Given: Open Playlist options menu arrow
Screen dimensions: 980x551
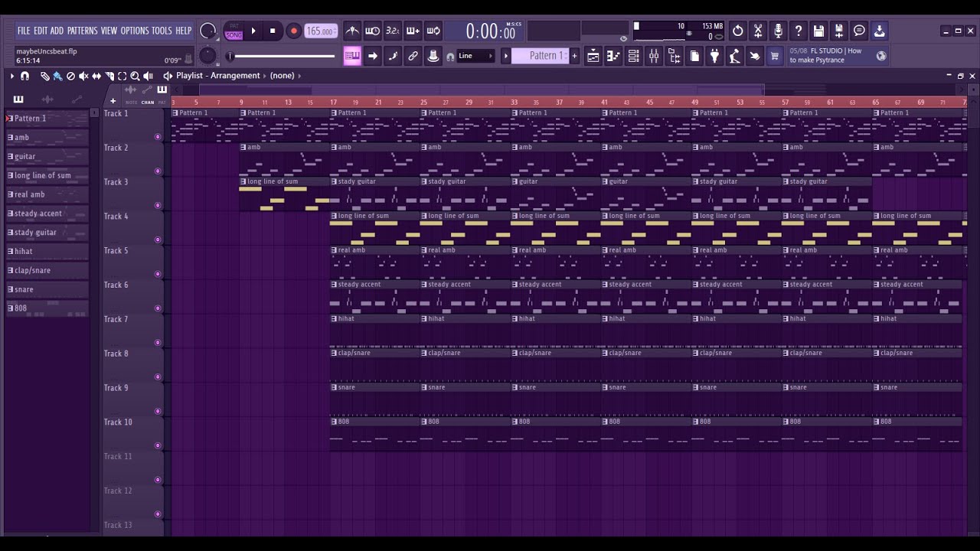Looking at the screenshot, I should [x=11, y=76].
